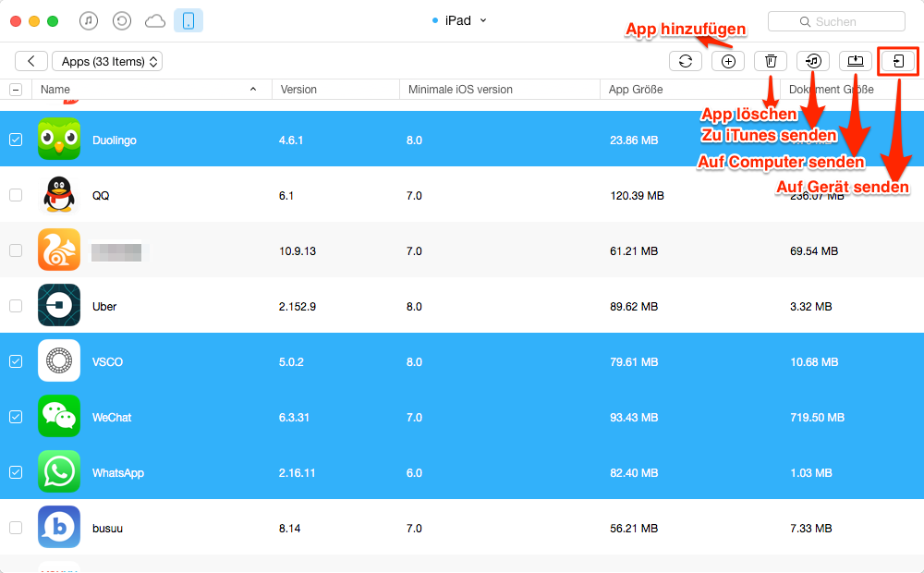Click the send to device icon
Screen dimensions: 924x573
click(x=898, y=61)
